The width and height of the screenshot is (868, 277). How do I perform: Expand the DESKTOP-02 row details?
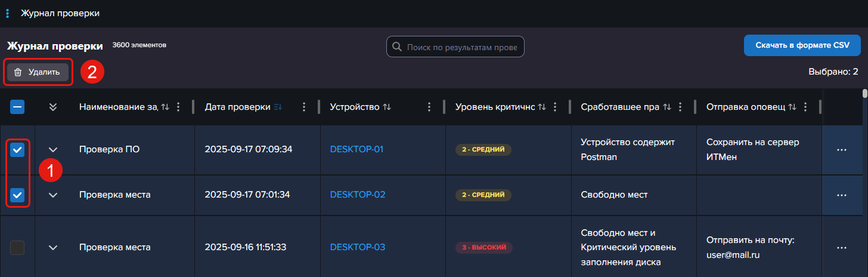(53, 195)
